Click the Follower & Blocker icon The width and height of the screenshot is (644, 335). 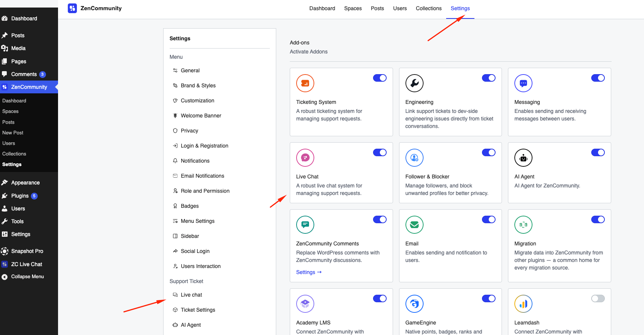415,158
